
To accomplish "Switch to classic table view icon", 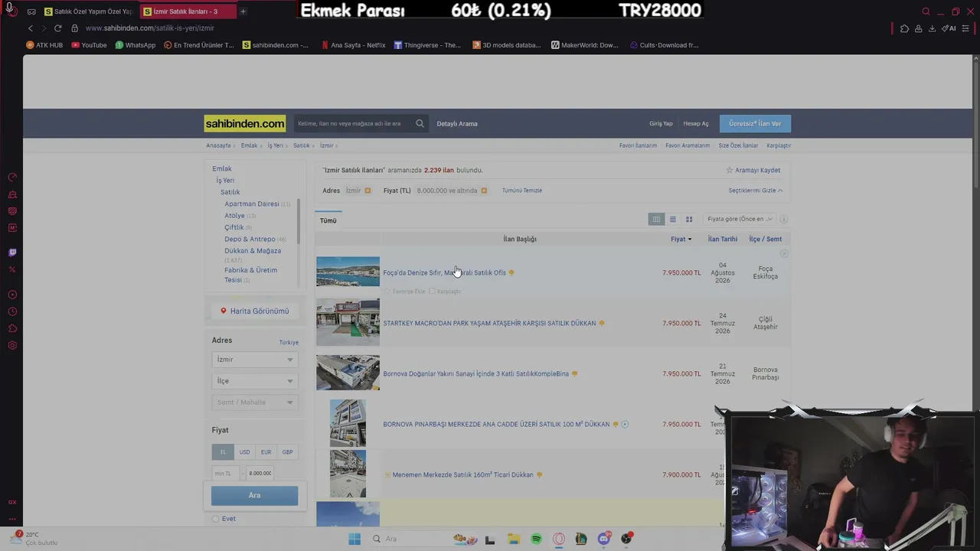I will tap(656, 220).
